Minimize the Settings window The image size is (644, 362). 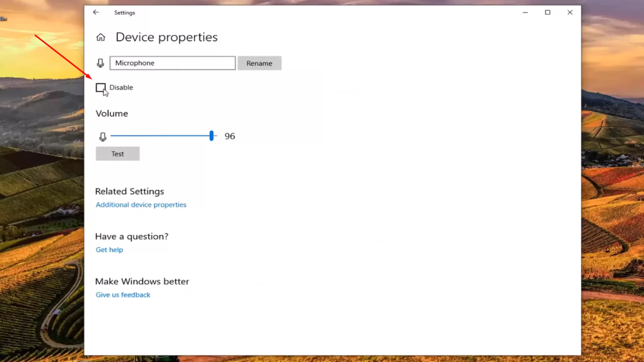[x=525, y=12]
